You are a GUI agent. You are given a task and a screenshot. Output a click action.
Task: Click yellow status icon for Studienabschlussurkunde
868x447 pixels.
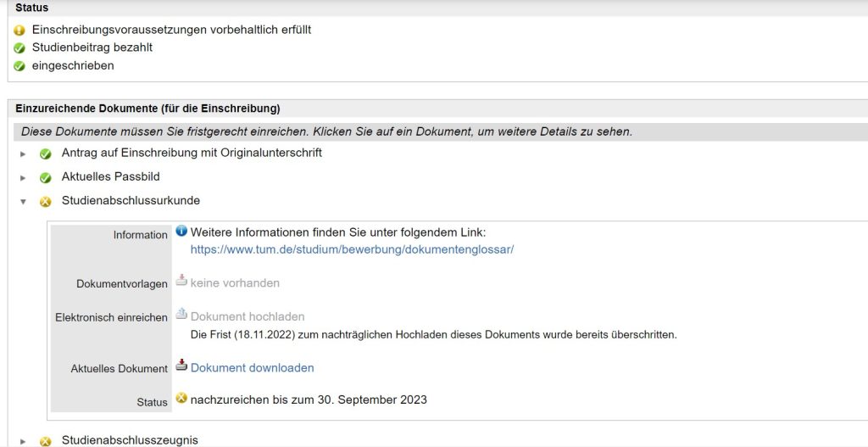click(46, 202)
